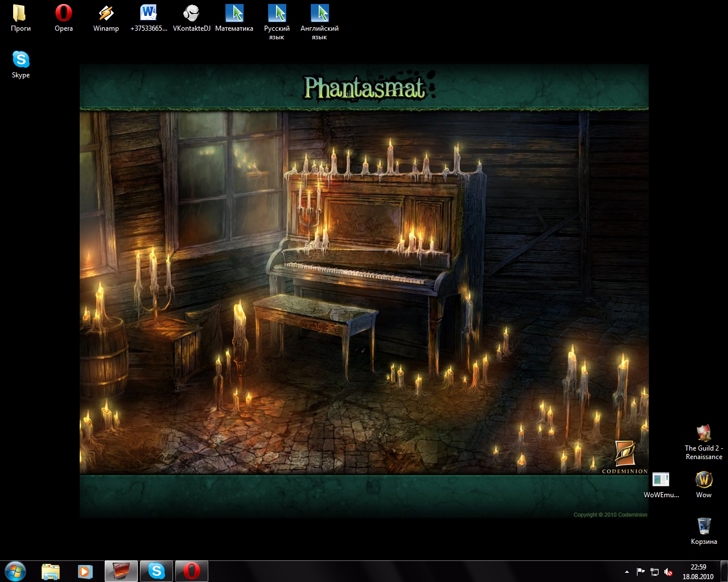The height and width of the screenshot is (582, 728).
Task: Select the WoWEmu... desktop icon
Action: [661, 485]
